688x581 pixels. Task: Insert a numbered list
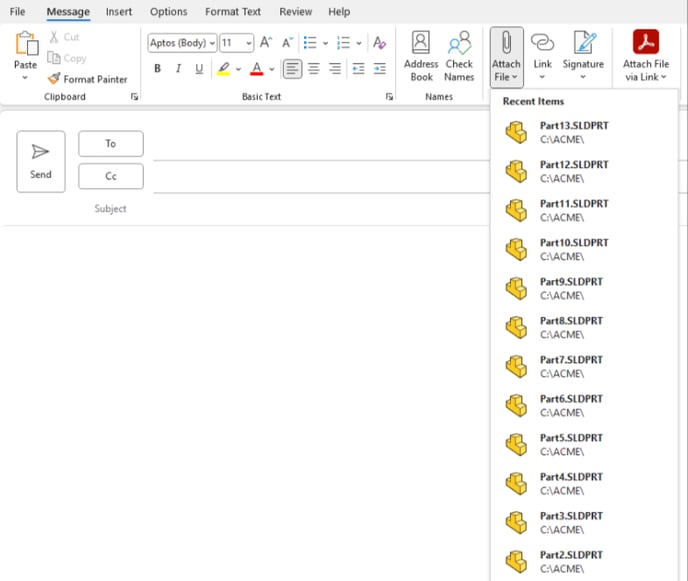pyautogui.click(x=343, y=43)
